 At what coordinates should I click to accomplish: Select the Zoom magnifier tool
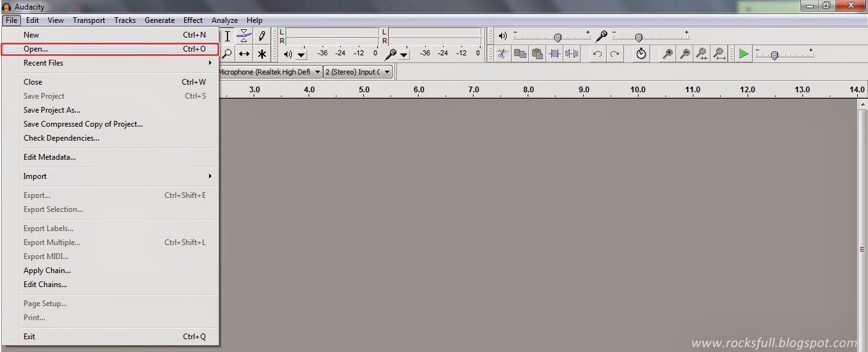tap(227, 54)
